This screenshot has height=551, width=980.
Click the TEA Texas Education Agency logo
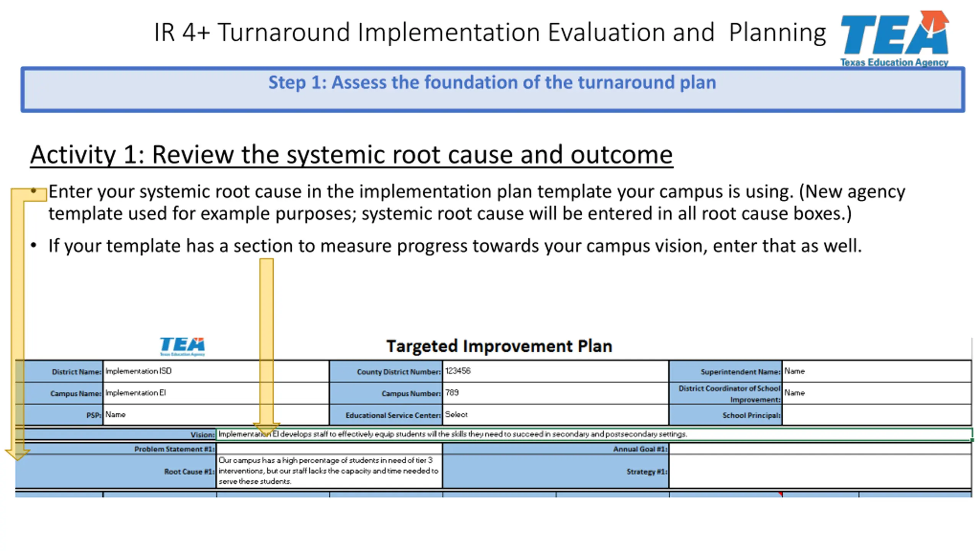click(894, 39)
